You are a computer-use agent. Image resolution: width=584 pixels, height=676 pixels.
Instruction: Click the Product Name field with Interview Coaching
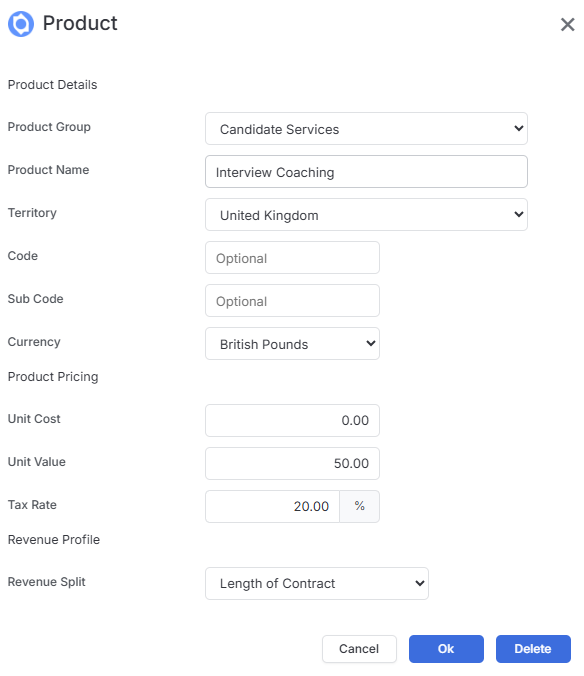(x=366, y=172)
